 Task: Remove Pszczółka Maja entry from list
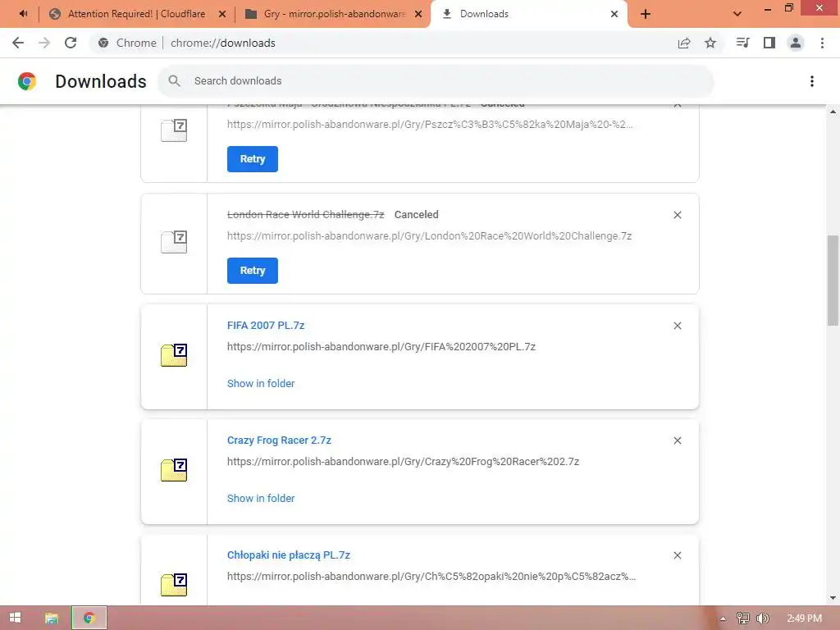click(677, 105)
